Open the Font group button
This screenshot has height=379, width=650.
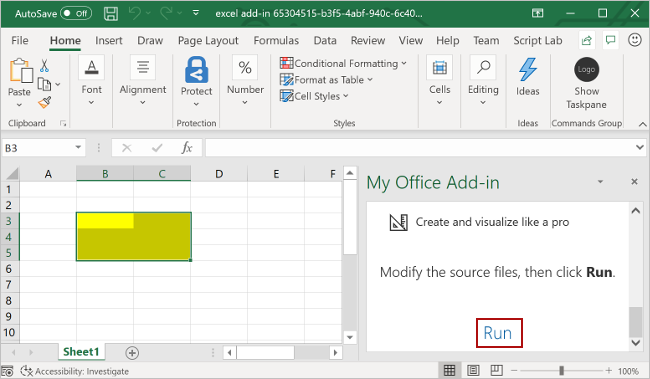91,80
